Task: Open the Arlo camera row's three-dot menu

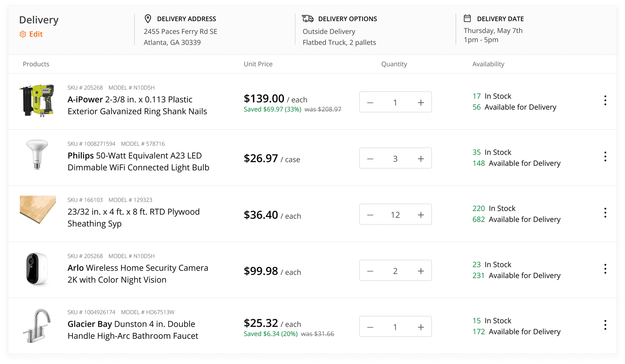Action: point(605,269)
